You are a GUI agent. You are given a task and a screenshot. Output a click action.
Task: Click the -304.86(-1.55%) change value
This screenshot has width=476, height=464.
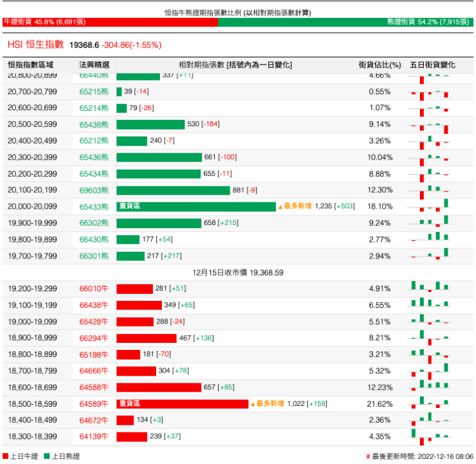[x=132, y=45]
